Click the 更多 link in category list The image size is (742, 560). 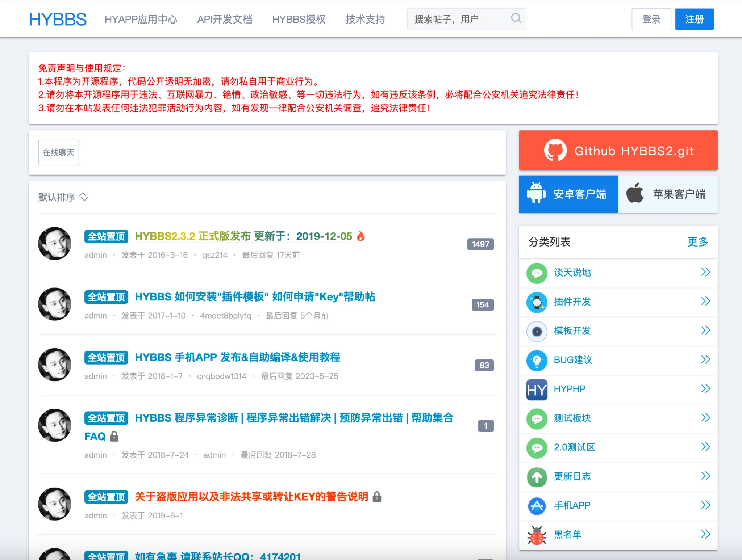click(x=697, y=242)
